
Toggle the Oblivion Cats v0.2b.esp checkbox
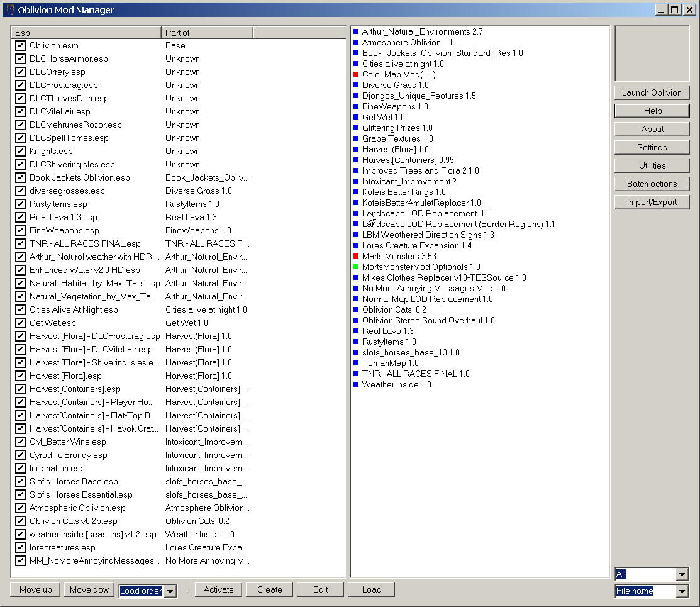click(20, 521)
